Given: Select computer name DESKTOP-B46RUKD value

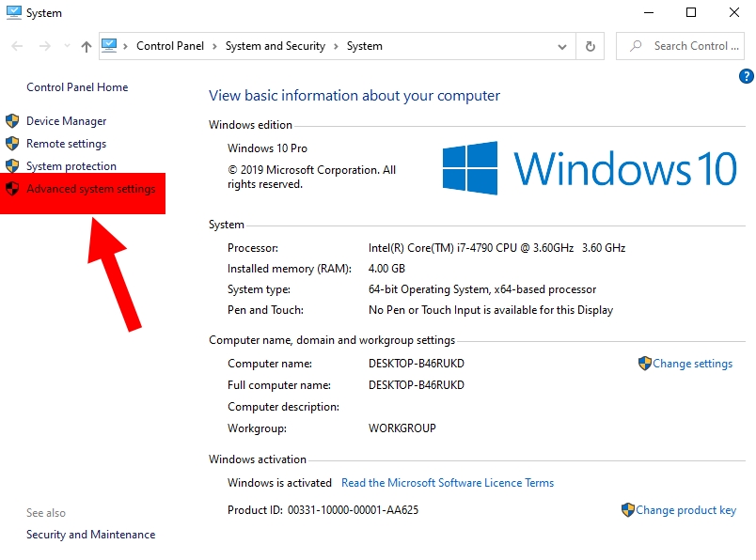Looking at the screenshot, I should coord(417,364).
